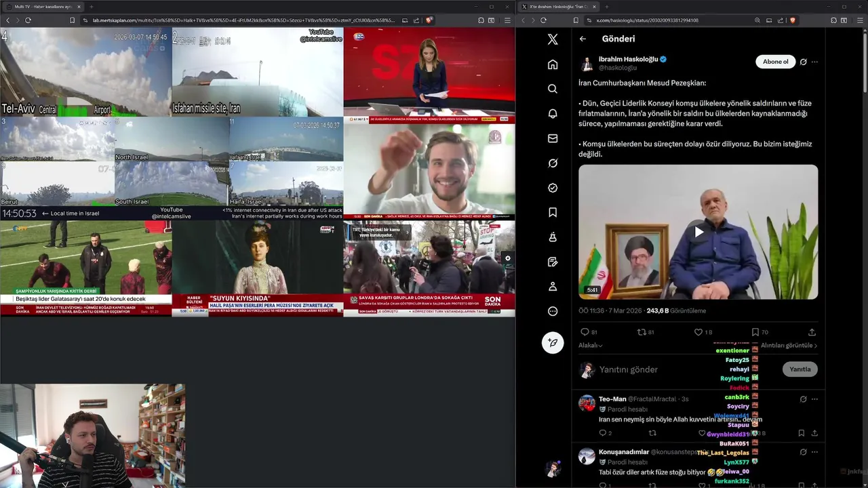Image resolution: width=868 pixels, height=488 pixels.
Task: Open X Messages envelope icon
Action: coord(553,138)
